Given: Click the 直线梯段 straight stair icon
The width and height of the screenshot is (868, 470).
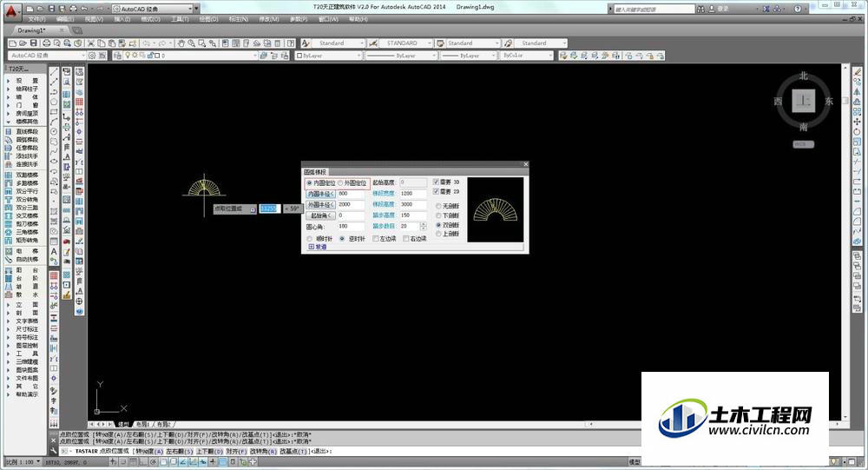Looking at the screenshot, I should coord(9,132).
